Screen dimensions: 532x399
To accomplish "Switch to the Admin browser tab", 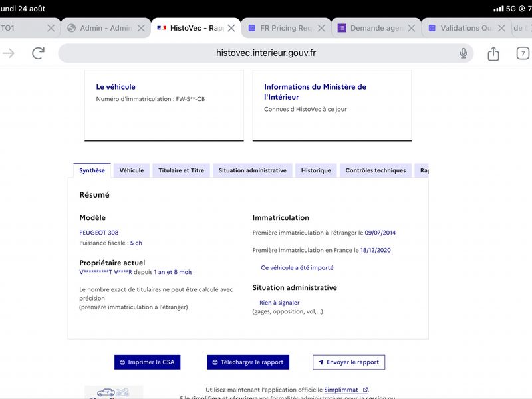I will point(106,28).
